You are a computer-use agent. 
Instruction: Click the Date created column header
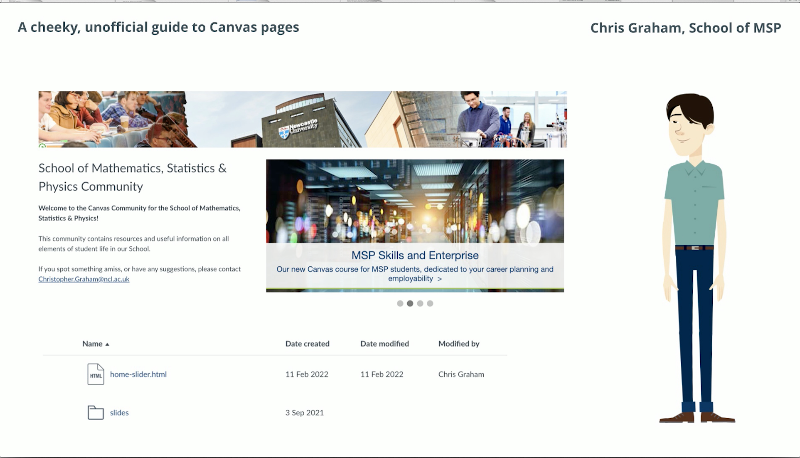click(x=307, y=344)
